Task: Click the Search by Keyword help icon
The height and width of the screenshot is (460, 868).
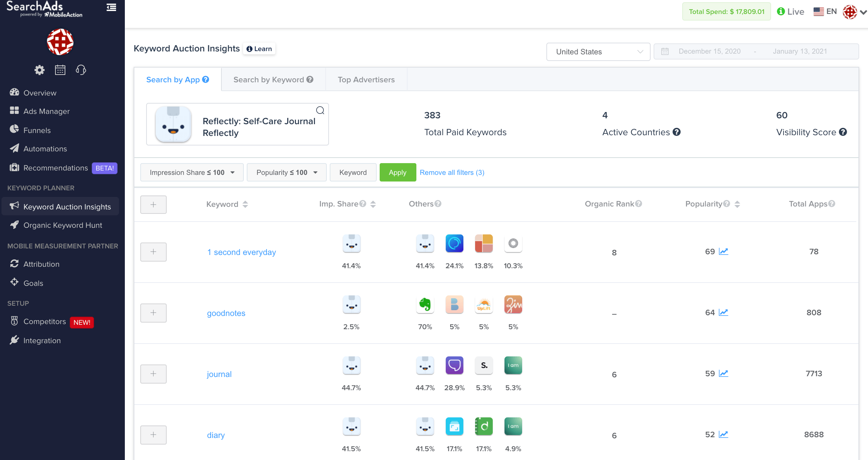Action: [x=310, y=79]
